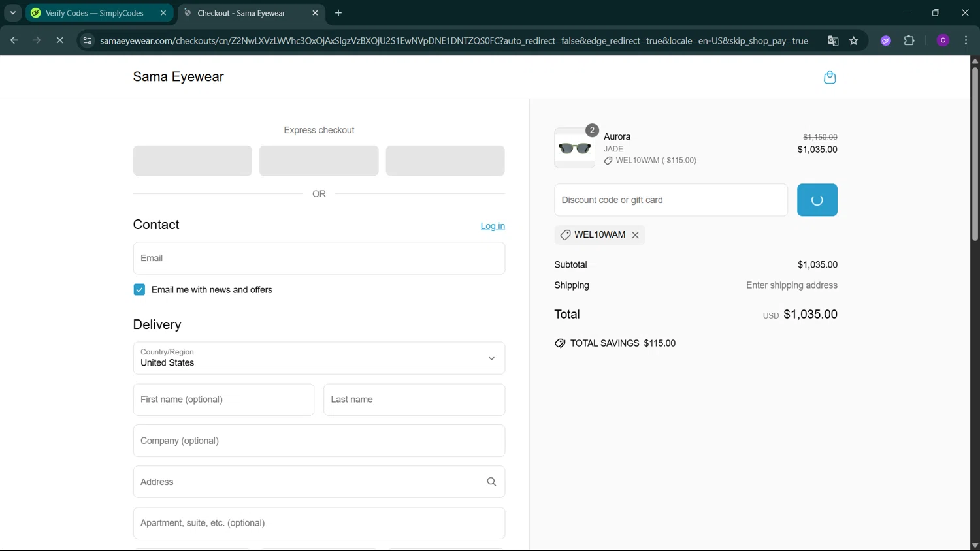Click the address bar URL
980x551 pixels.
click(x=454, y=40)
